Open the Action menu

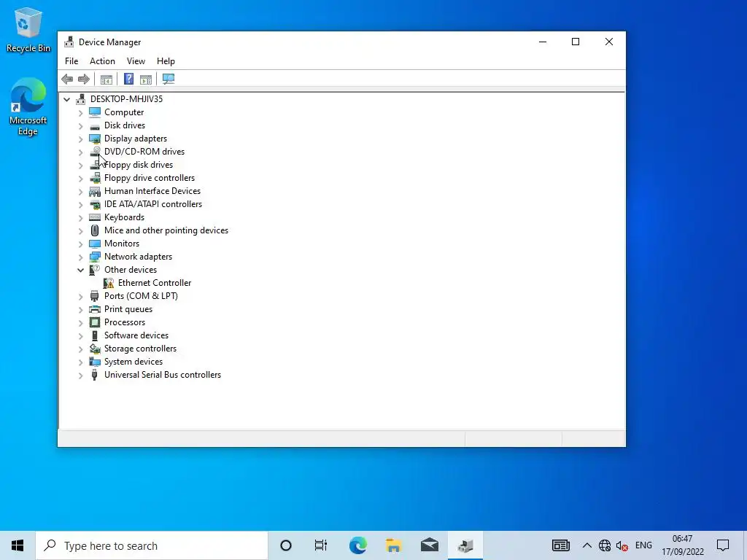click(102, 61)
